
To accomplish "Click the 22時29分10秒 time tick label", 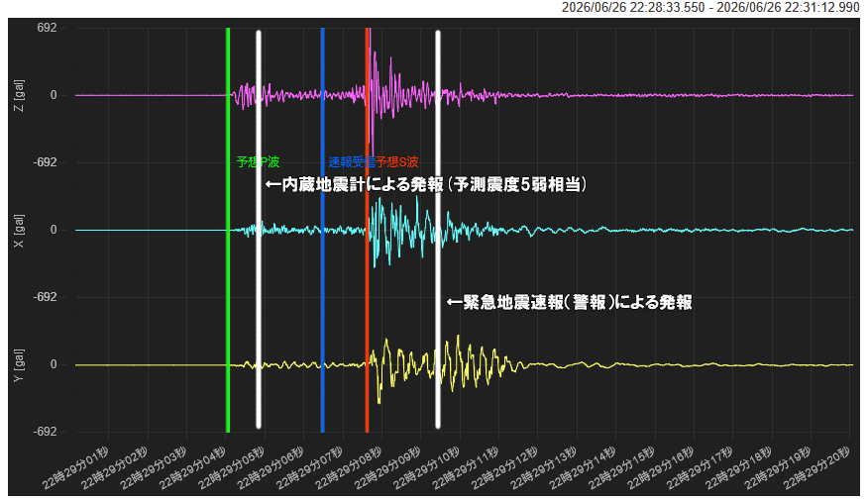I will pyautogui.click(x=427, y=467).
